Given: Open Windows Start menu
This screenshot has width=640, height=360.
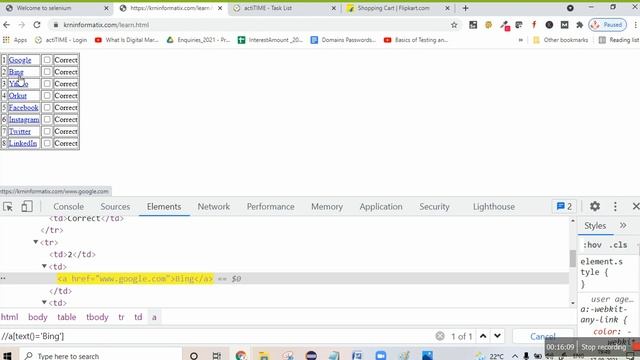Looking at the screenshot, I should pyautogui.click(x=7, y=356).
